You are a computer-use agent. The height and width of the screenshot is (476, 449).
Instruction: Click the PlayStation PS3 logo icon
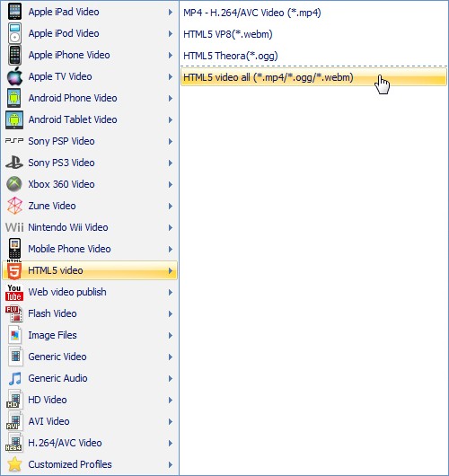[x=14, y=163]
